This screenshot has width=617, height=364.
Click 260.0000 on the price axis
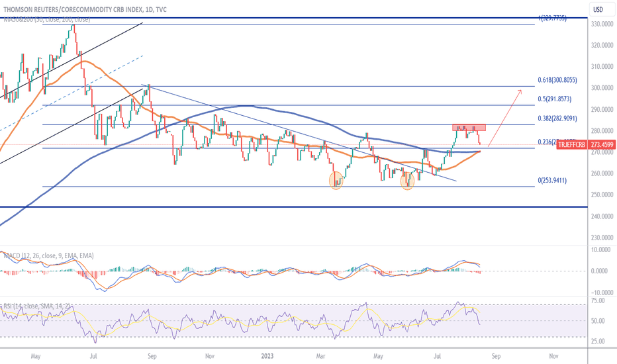[x=602, y=173]
